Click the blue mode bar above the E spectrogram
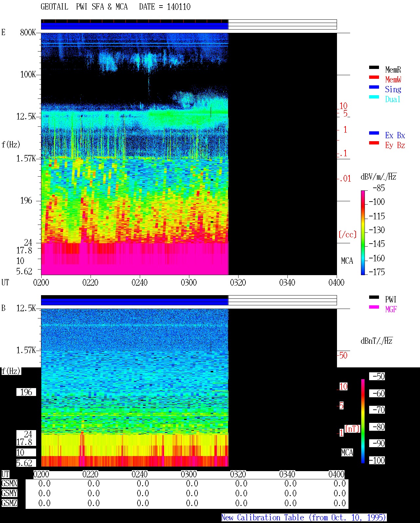Screen dimensions: 420x523 (135, 26)
